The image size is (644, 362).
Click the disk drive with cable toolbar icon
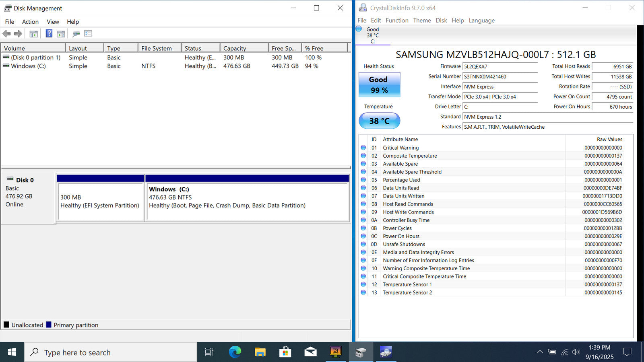tap(76, 34)
